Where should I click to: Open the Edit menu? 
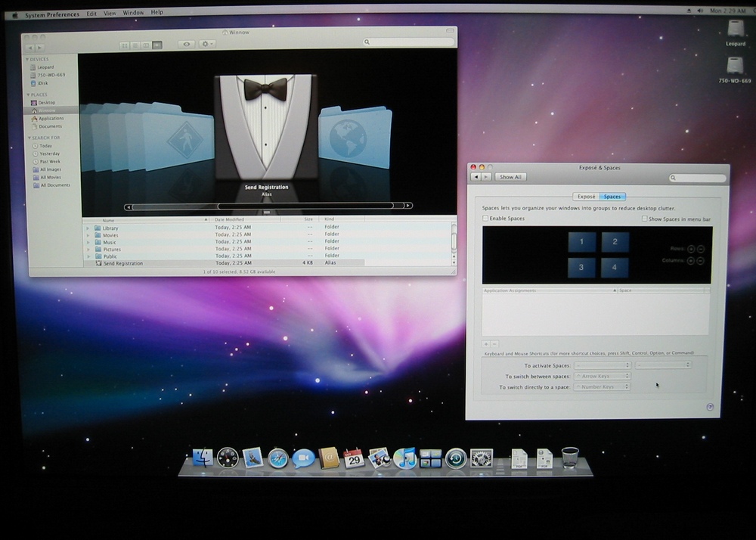(91, 14)
